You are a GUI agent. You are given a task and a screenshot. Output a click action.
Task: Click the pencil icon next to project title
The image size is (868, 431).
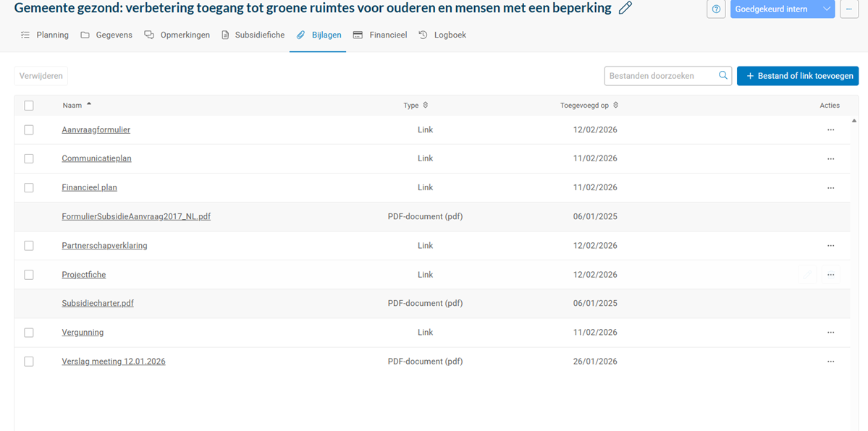click(x=625, y=9)
